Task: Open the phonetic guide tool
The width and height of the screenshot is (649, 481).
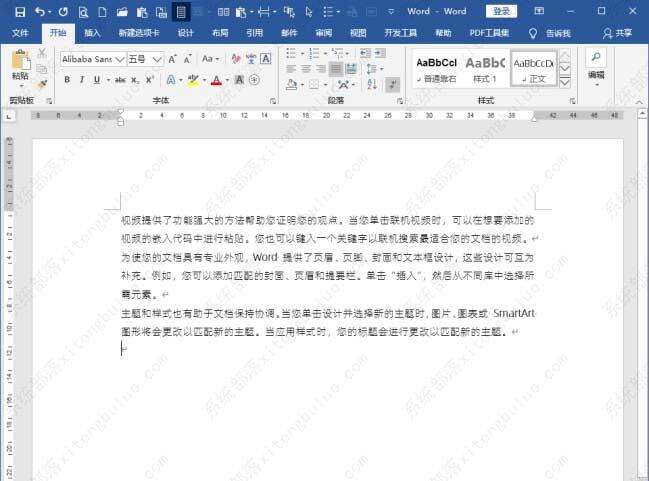Action: tap(251, 59)
